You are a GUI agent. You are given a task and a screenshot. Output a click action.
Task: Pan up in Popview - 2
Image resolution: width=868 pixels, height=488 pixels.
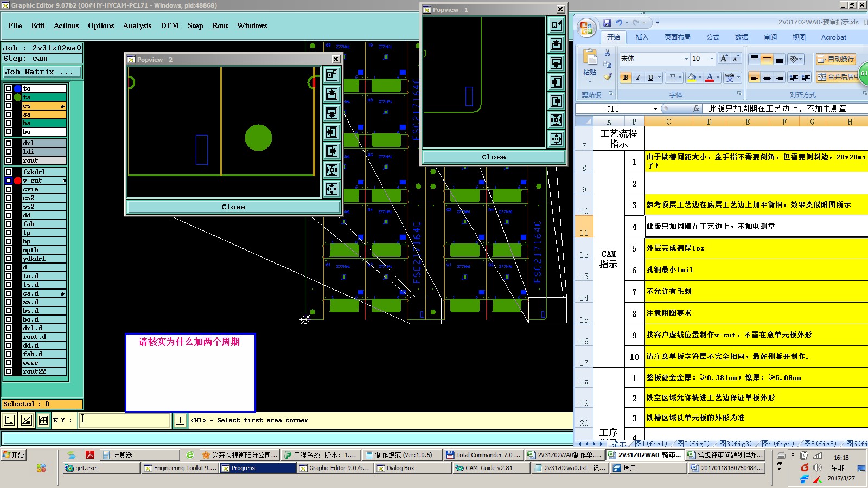pyautogui.click(x=332, y=94)
